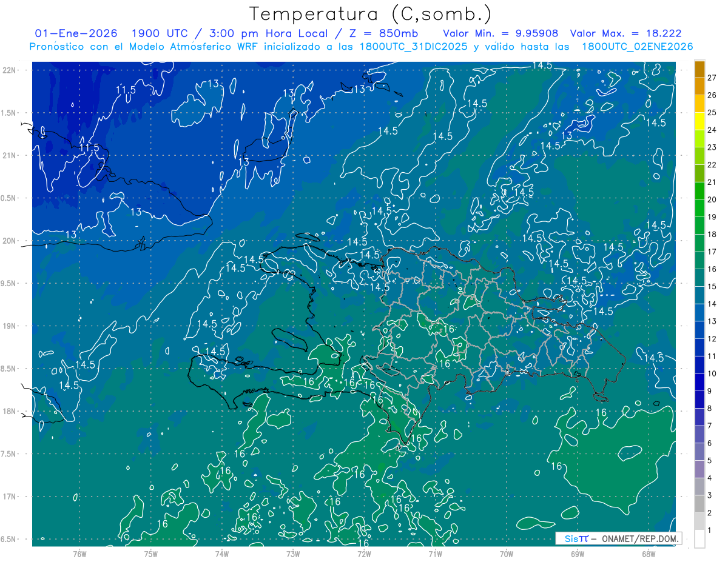Viewport: 728px width, 562px height.
Task: Click color scale label "8"
Action: [x=710, y=409]
